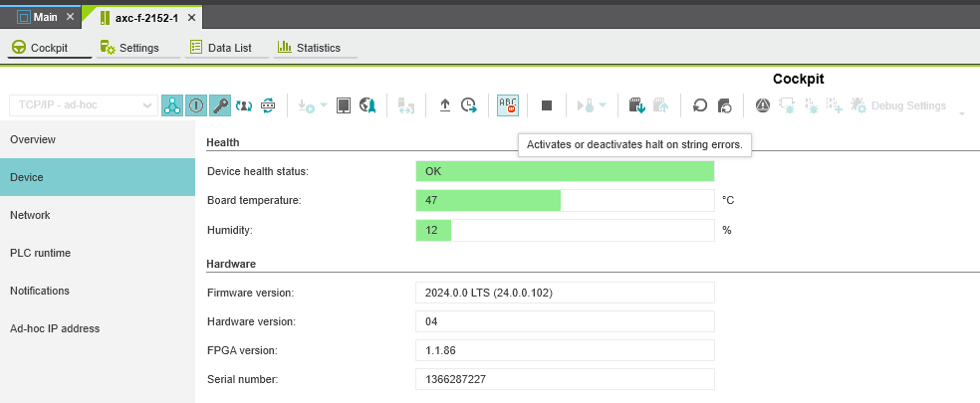
Task: Open the toolbar overflow arrow at far right
Action: (x=962, y=113)
